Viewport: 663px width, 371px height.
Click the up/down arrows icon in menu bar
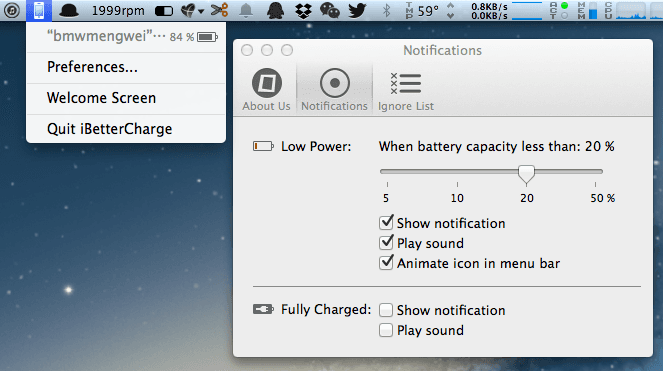(451, 11)
